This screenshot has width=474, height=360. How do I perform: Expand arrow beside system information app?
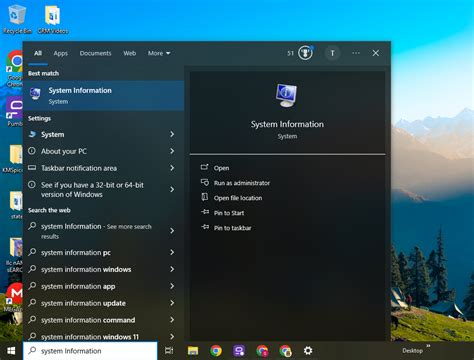point(172,286)
